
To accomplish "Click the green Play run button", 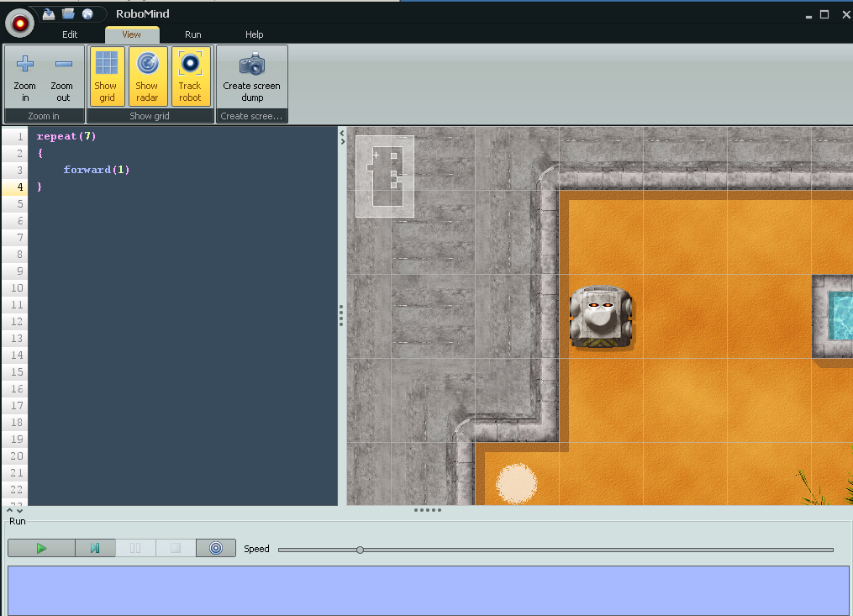I will pyautogui.click(x=41, y=548).
